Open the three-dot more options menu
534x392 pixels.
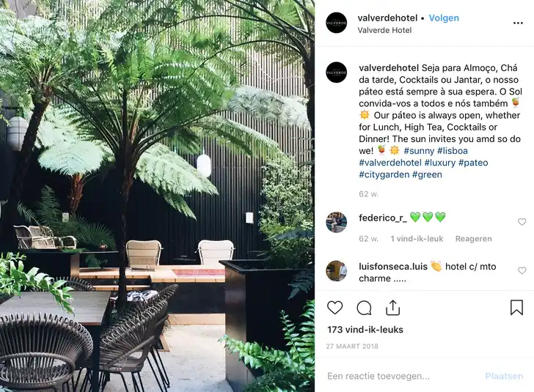[518, 23]
